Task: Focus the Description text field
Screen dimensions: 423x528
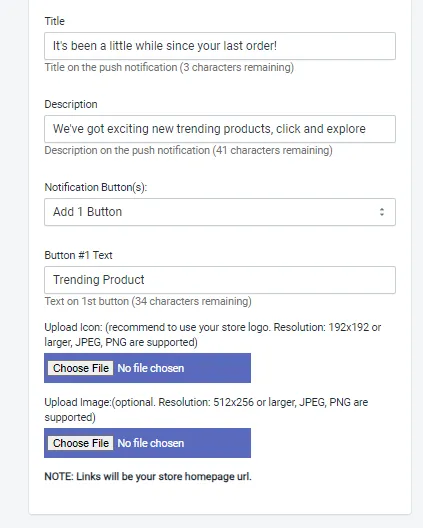Action: [220, 129]
